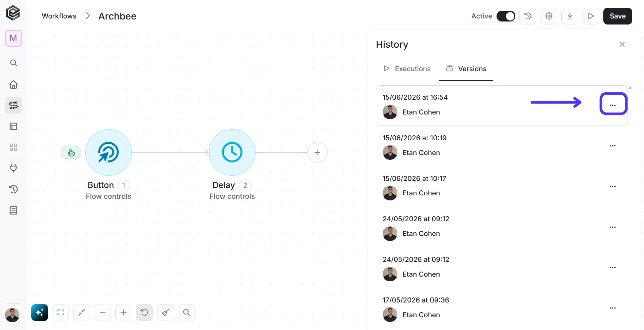The width and height of the screenshot is (644, 330).
Task: Run the workflow with play button
Action: pyautogui.click(x=591, y=16)
